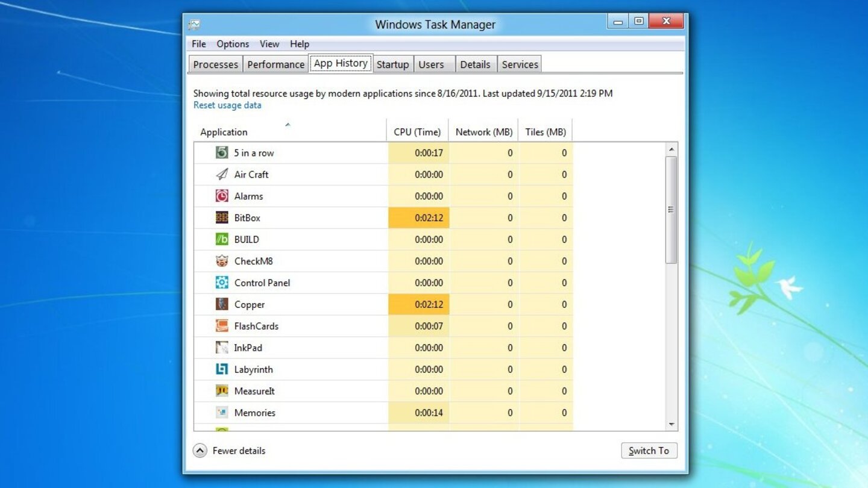This screenshot has height=488, width=868.
Task: Open the File menu
Action: [x=199, y=44]
